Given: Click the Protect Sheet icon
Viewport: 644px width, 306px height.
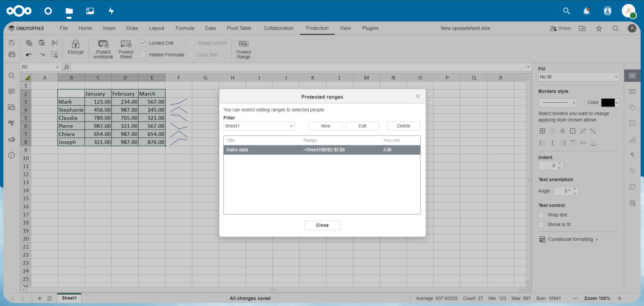Looking at the screenshot, I should click(x=126, y=44).
